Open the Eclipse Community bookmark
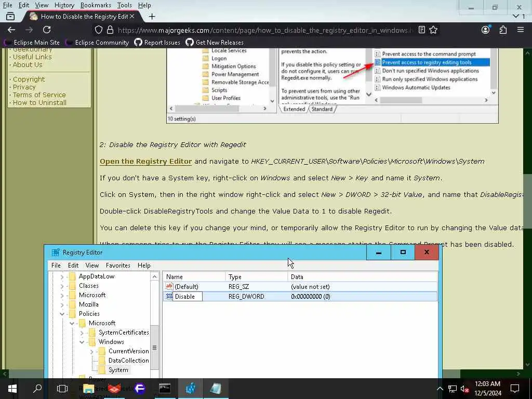Viewport: 532px width, 399px height. pyautogui.click(x=97, y=43)
